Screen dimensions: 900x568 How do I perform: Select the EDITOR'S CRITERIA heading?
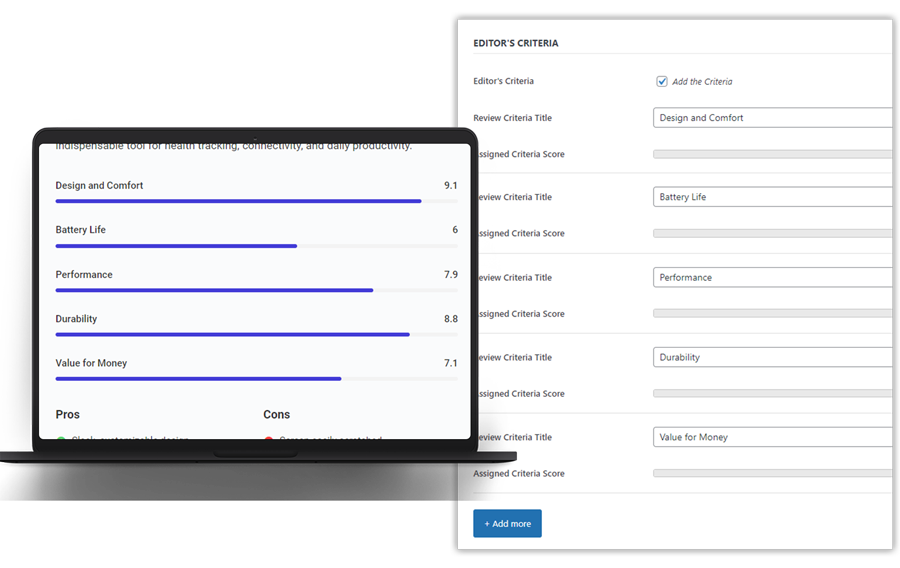coord(515,43)
